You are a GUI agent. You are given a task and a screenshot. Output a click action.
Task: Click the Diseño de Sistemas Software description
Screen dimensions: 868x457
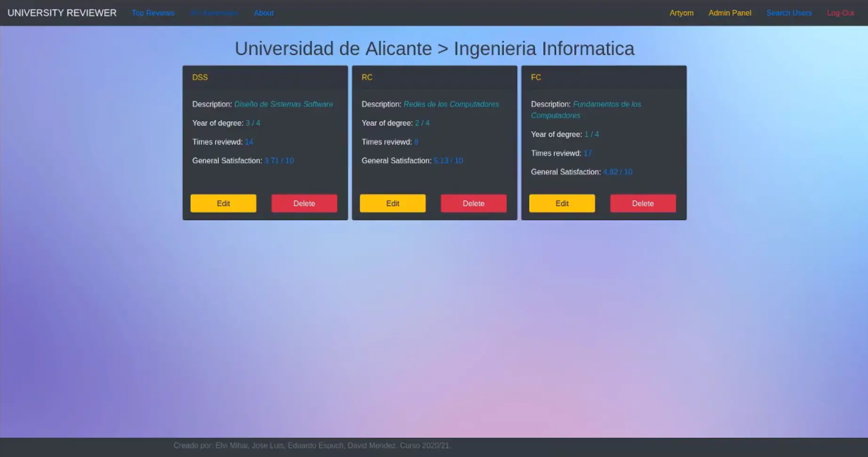pos(283,104)
